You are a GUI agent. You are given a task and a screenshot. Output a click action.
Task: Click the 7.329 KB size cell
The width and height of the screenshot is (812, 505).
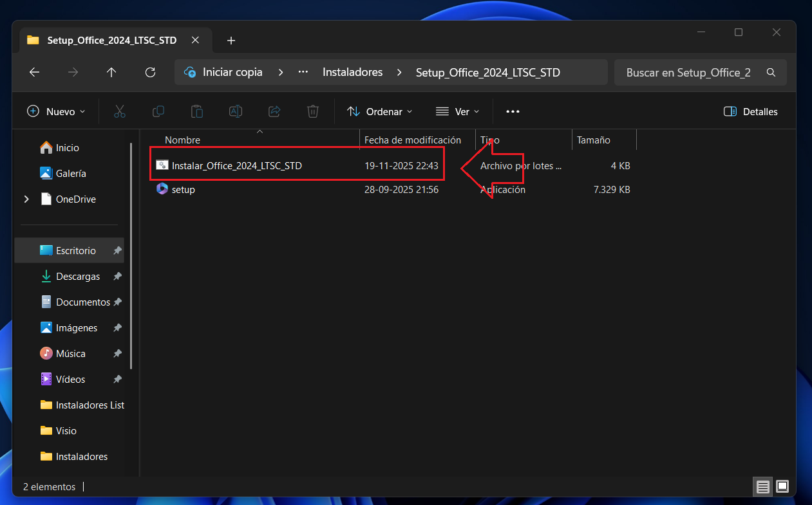tap(612, 190)
